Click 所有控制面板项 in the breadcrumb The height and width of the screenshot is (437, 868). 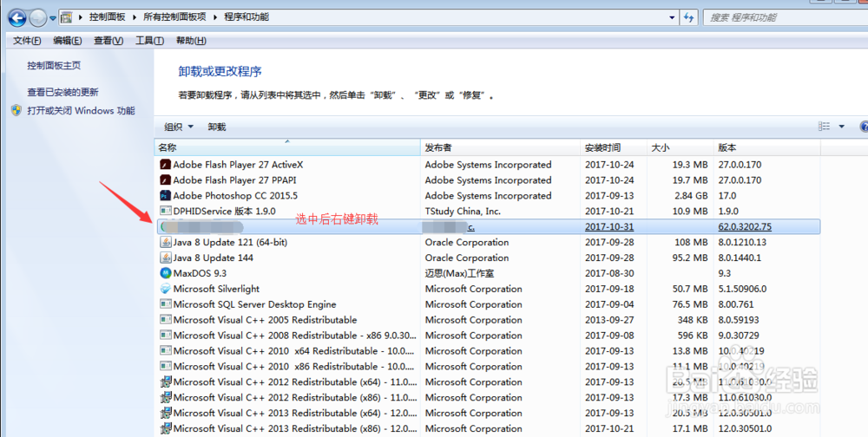tap(174, 17)
